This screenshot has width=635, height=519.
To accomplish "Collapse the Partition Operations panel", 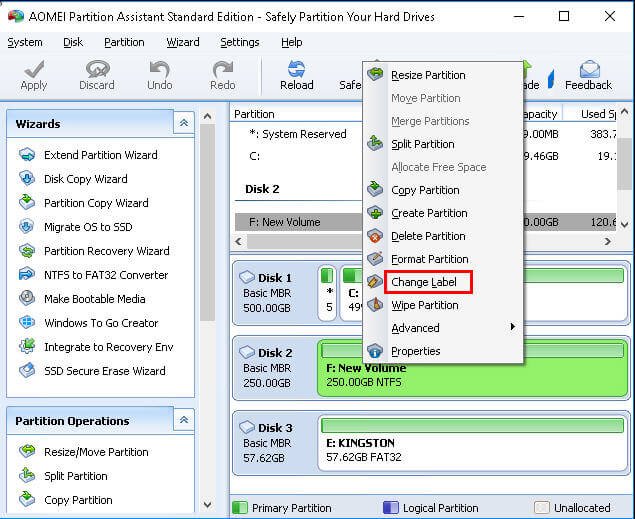I will 184,420.
